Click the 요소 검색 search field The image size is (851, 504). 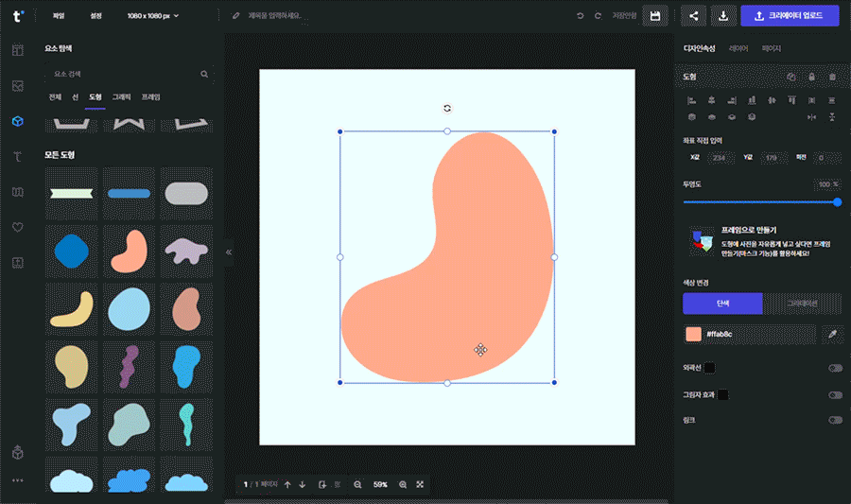click(x=123, y=73)
